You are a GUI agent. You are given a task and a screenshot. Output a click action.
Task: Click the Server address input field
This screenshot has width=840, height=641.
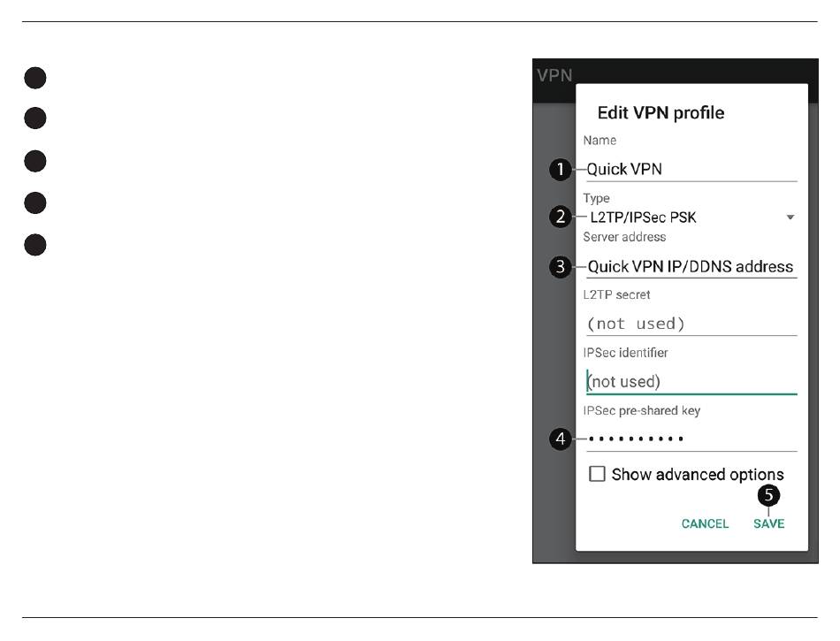(691, 267)
